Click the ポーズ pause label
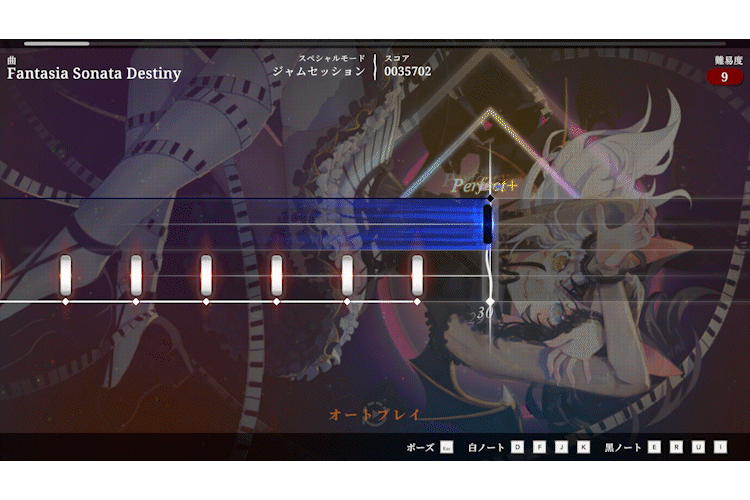Screen dimensions: 750x500 420,447
